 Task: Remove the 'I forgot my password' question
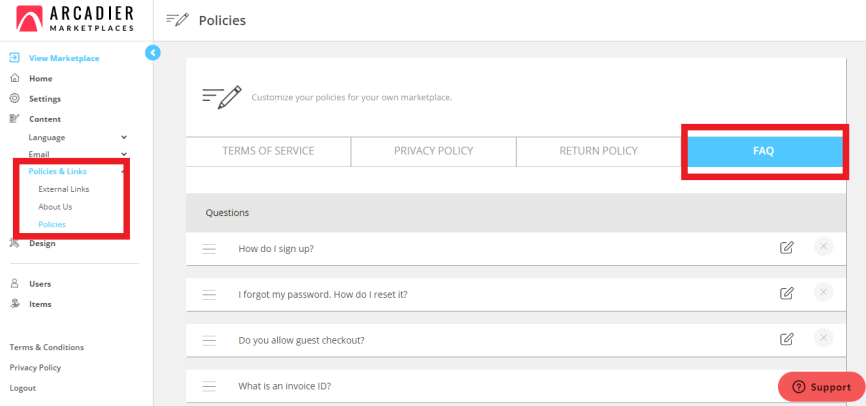tap(823, 292)
